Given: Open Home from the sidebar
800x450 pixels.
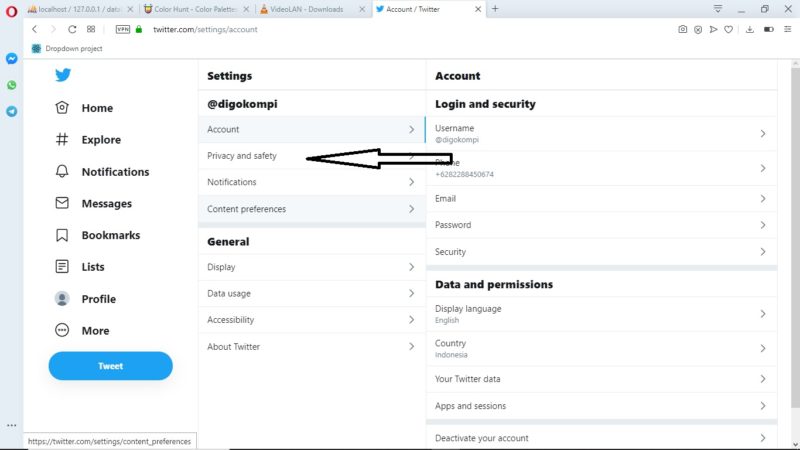Looking at the screenshot, I should pyautogui.click(x=97, y=108).
